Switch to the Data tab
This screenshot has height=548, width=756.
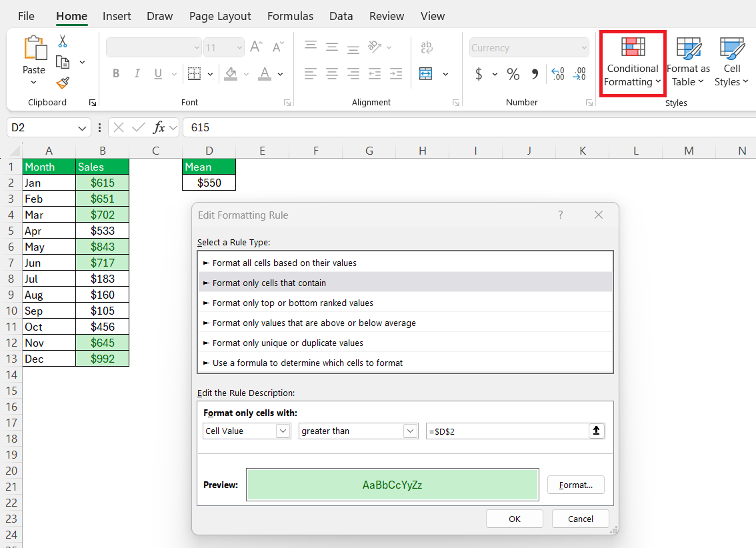click(341, 16)
